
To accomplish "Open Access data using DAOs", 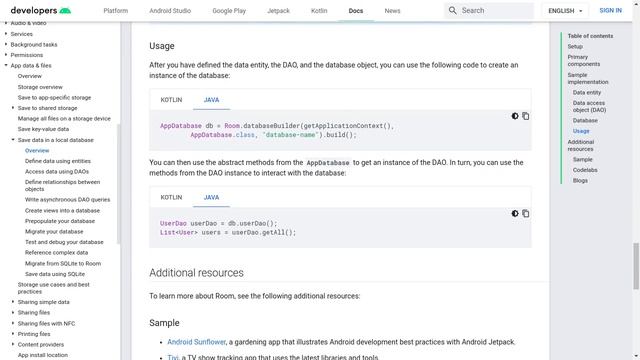I will [x=57, y=172].
